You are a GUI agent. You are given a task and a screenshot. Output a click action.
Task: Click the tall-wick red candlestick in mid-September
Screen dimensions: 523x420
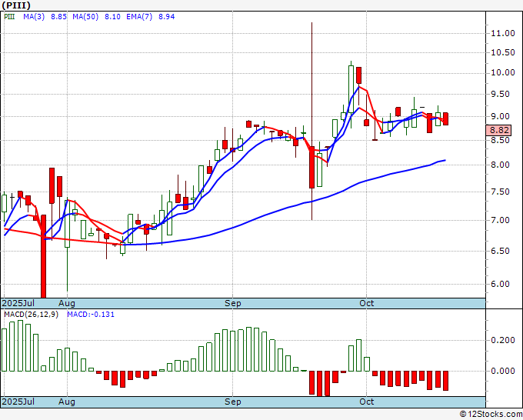[311, 167]
